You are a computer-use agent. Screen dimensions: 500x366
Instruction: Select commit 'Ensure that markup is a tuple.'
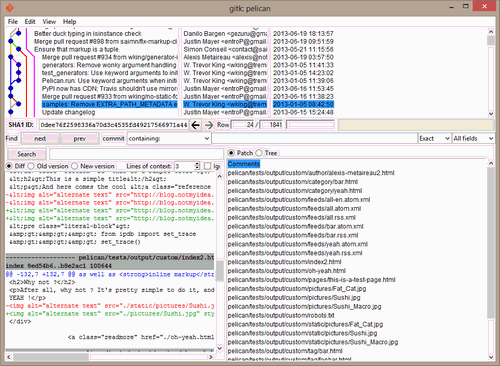point(76,49)
